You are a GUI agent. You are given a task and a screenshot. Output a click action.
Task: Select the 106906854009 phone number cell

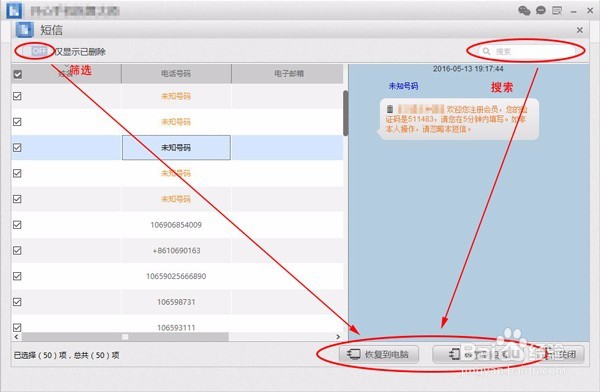(176, 225)
